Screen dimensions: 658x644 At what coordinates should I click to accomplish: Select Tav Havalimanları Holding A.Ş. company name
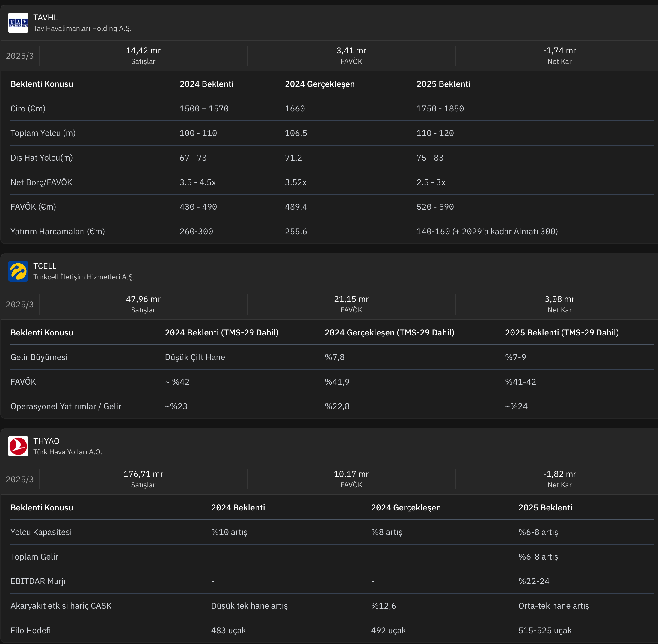click(x=82, y=28)
